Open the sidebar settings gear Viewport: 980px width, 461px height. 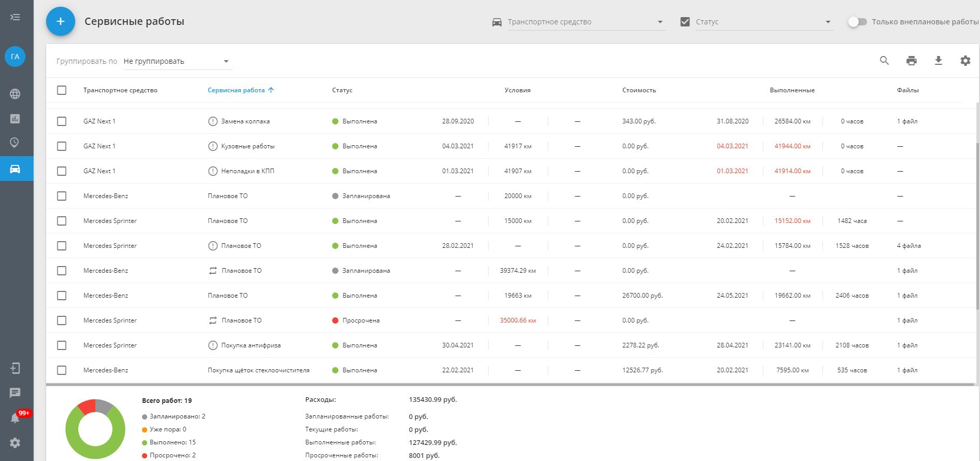tap(15, 443)
